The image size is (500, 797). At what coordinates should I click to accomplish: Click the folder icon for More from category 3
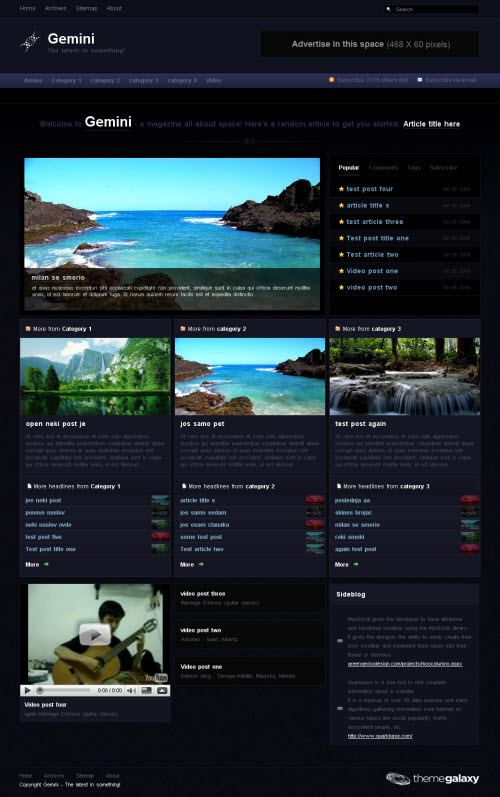pyautogui.click(x=337, y=329)
